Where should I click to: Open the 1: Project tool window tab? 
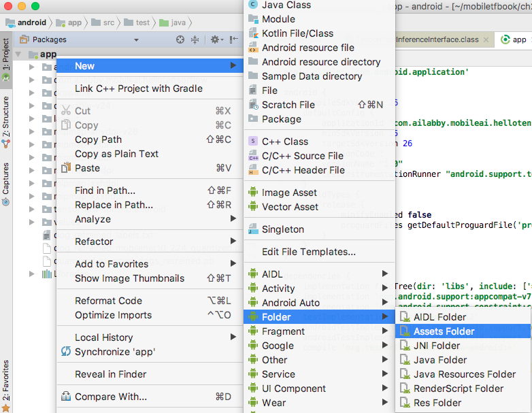pos(5,60)
